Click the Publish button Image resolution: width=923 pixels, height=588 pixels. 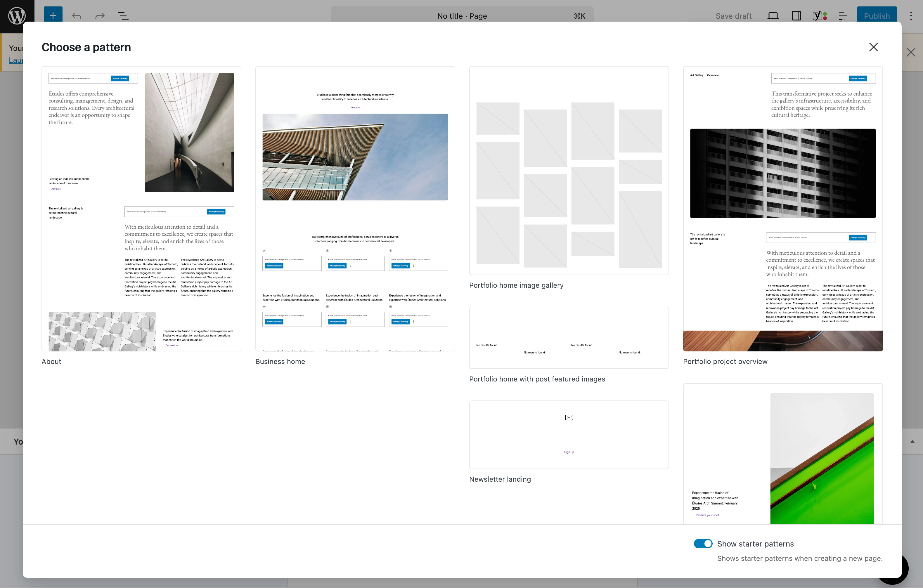(x=877, y=16)
